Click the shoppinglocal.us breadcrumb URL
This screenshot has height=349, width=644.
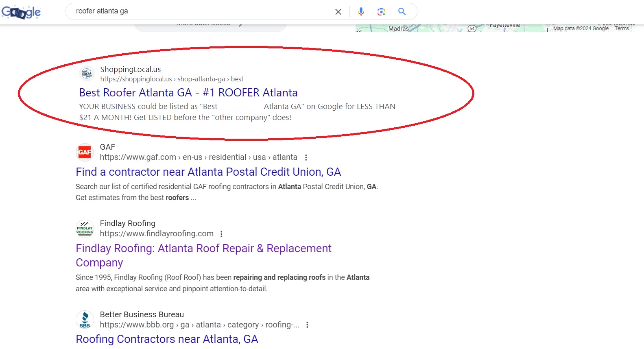[172, 79]
